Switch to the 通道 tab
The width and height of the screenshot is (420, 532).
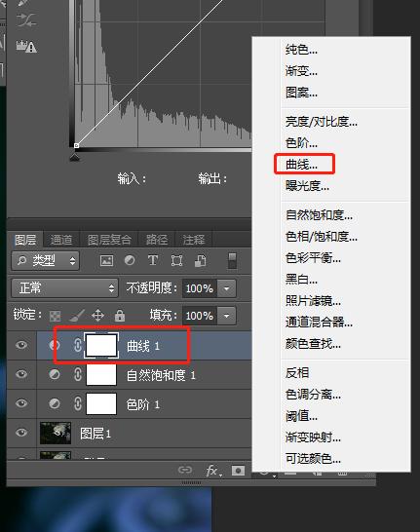coord(61,240)
